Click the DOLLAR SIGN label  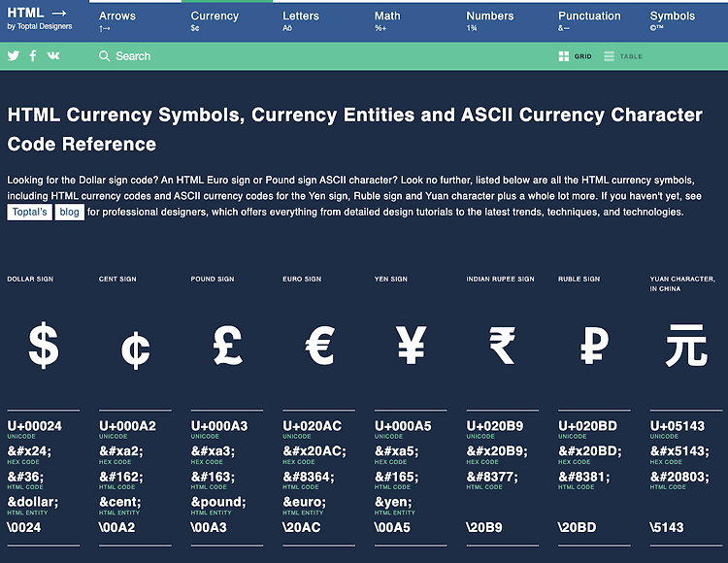pyautogui.click(x=30, y=279)
